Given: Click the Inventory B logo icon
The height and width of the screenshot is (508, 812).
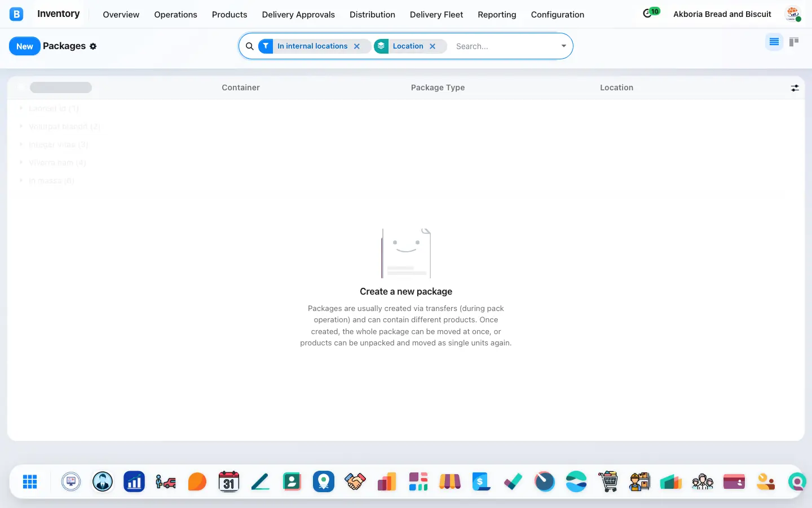Looking at the screenshot, I should pos(16,14).
